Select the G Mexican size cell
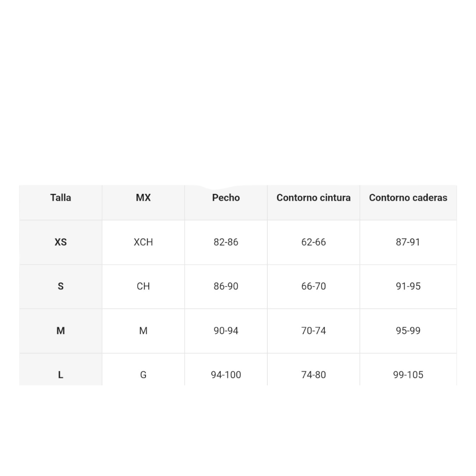The width and height of the screenshot is (476, 476). pyautogui.click(x=143, y=375)
